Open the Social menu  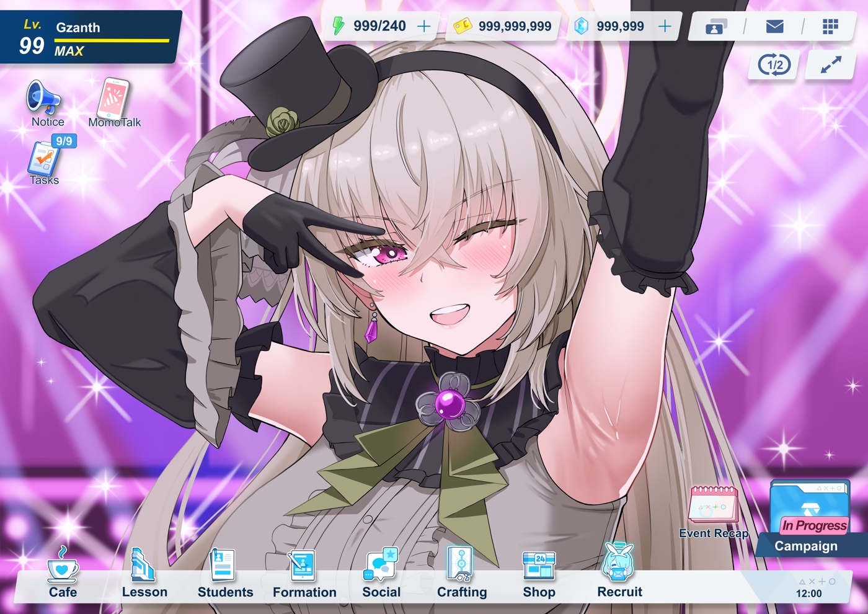point(381,572)
